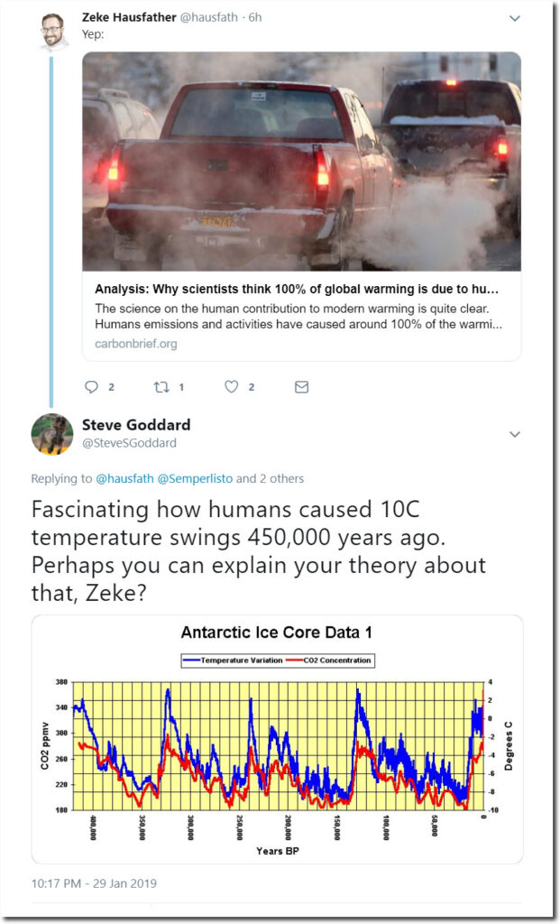Click the retweet icon on Zeke's tweet
Image resolution: width=560 pixels, height=924 pixels.
[161, 386]
